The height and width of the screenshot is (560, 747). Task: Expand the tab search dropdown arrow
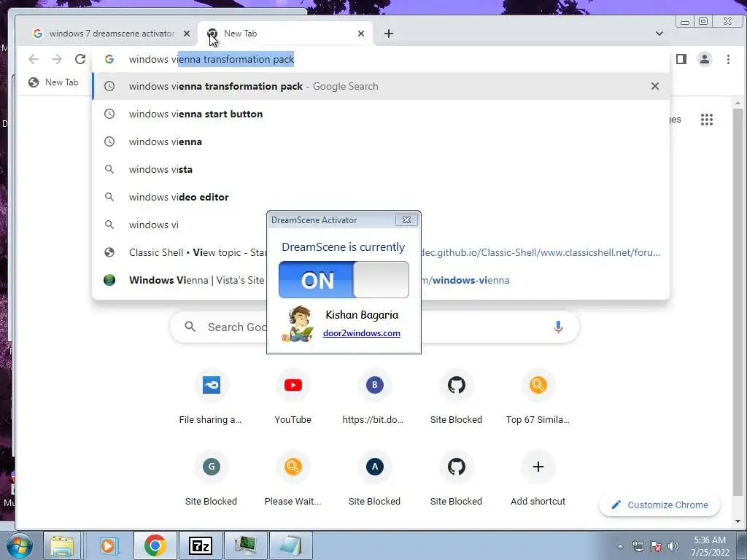659,34
